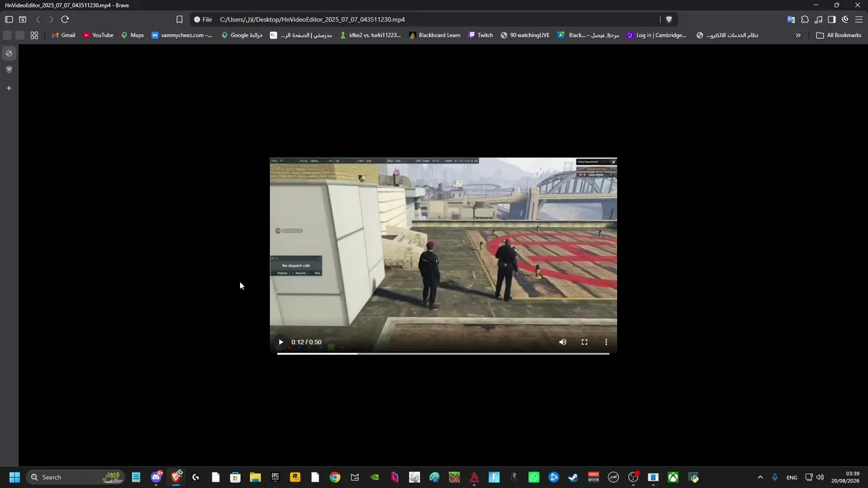
Task: Open All Bookmarks folder
Action: (839, 35)
